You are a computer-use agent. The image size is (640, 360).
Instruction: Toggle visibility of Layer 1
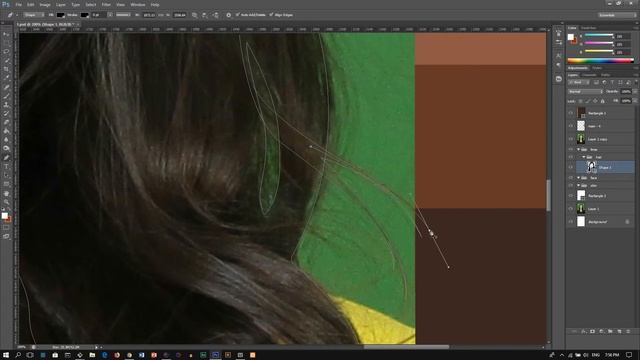(x=571, y=209)
